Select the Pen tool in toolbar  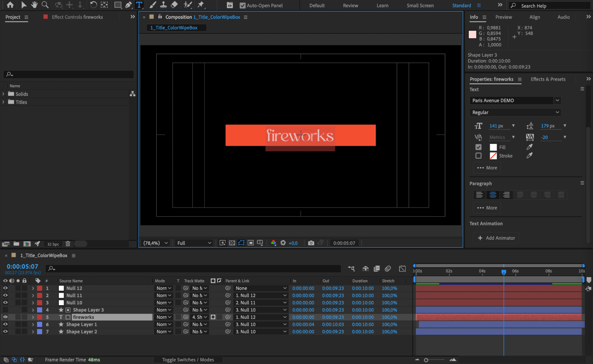click(x=128, y=5)
